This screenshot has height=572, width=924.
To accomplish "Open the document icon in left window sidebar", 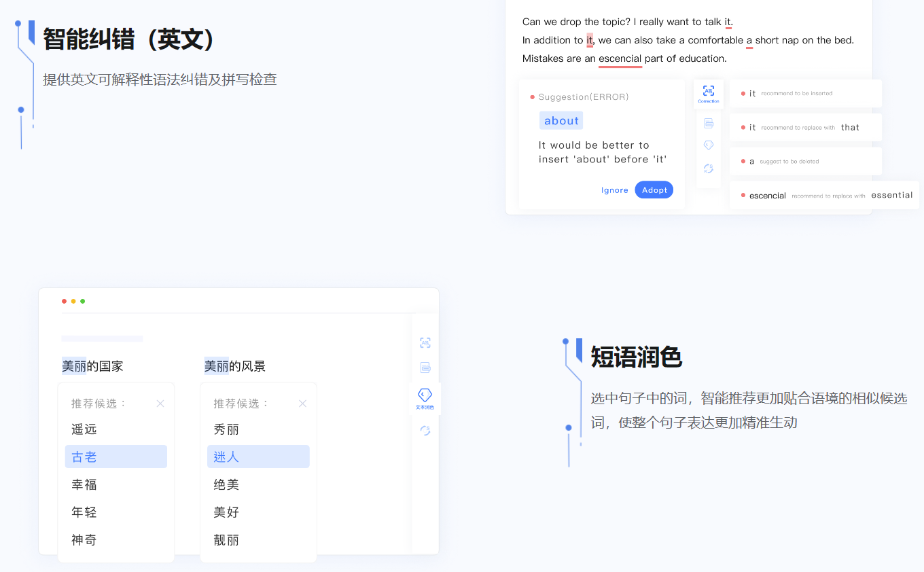I will coord(425,367).
